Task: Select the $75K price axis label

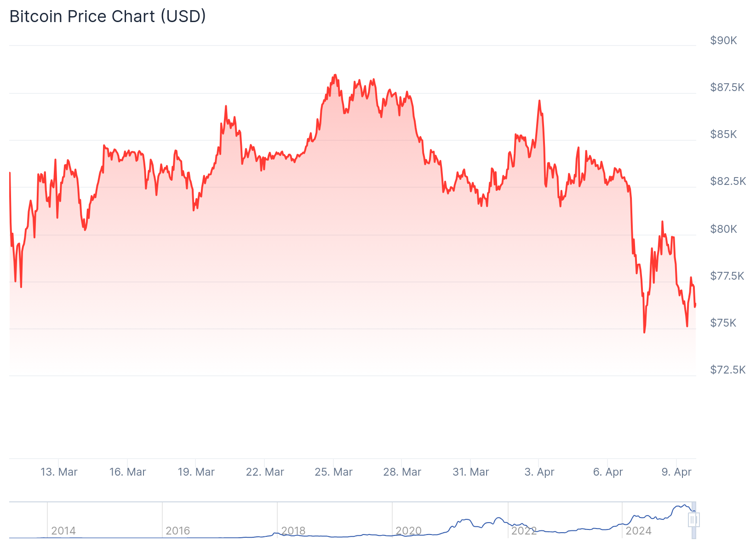Action: [723, 323]
